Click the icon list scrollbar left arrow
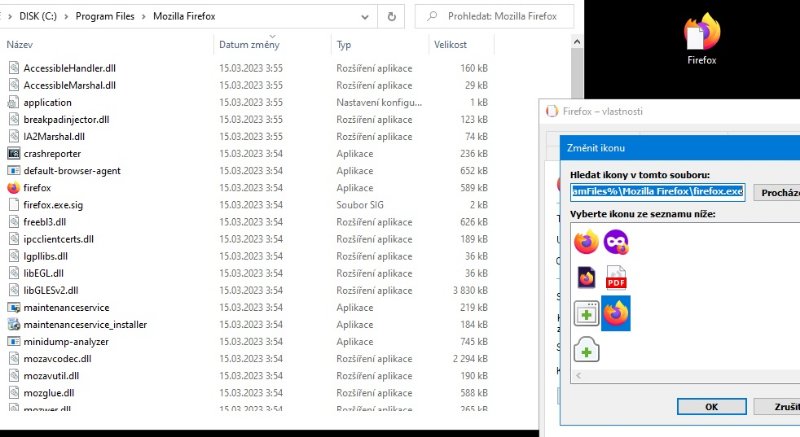 coord(578,376)
